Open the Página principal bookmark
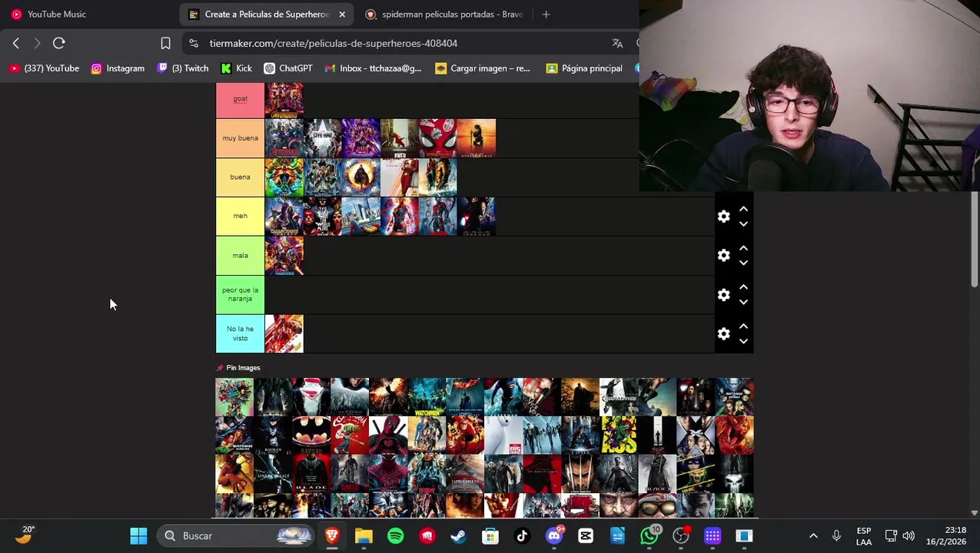 (x=584, y=68)
